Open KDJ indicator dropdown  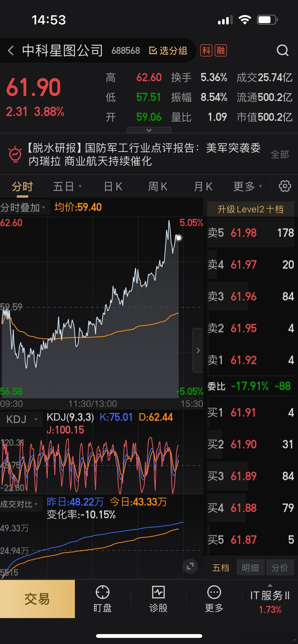(x=22, y=419)
